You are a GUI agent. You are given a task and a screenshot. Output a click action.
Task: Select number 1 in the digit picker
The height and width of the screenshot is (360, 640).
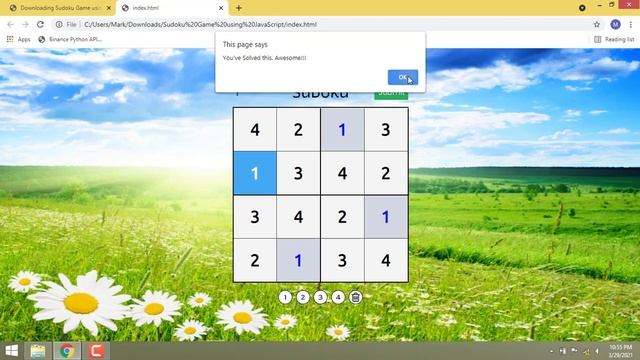pos(285,297)
